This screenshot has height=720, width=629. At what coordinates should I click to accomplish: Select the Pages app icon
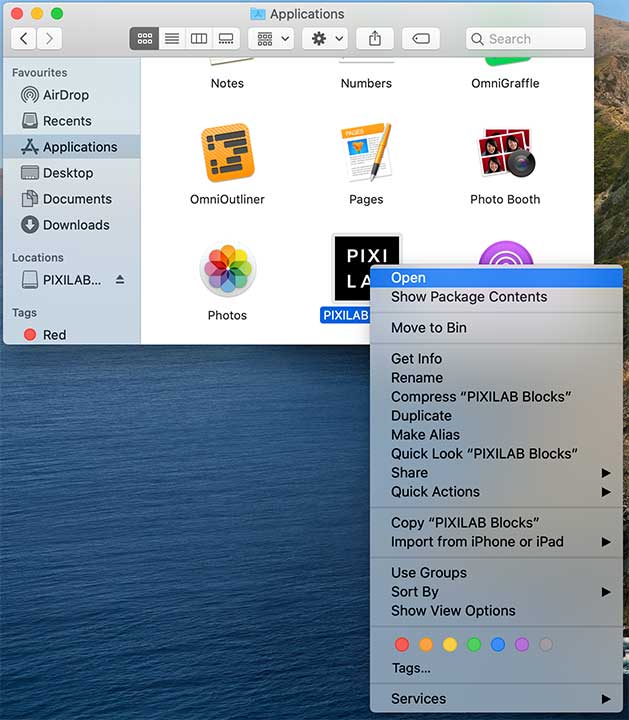366,152
